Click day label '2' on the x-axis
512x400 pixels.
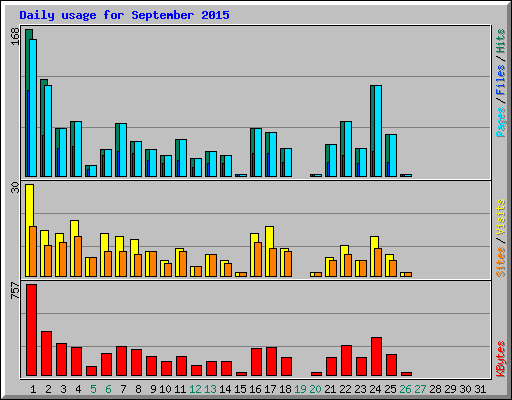pyautogui.click(x=48, y=389)
